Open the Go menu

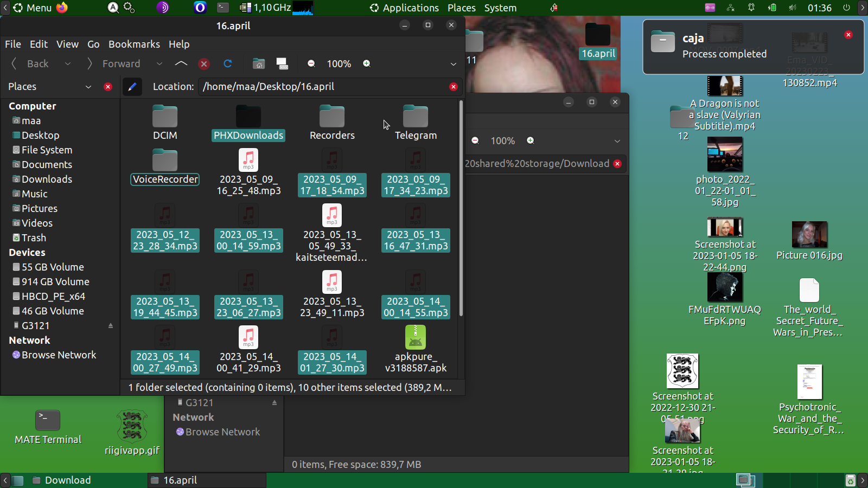click(x=93, y=44)
